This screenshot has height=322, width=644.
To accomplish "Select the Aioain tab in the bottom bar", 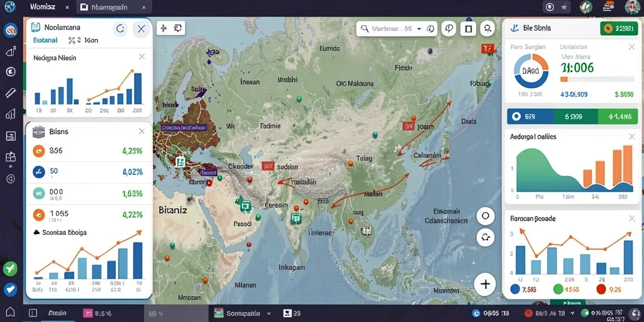I will (x=57, y=313).
